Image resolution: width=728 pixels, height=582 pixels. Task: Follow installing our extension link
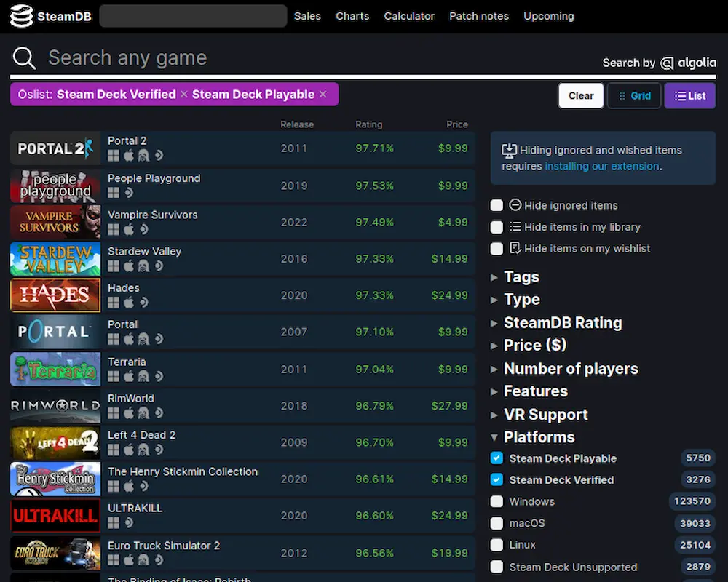coord(602,166)
